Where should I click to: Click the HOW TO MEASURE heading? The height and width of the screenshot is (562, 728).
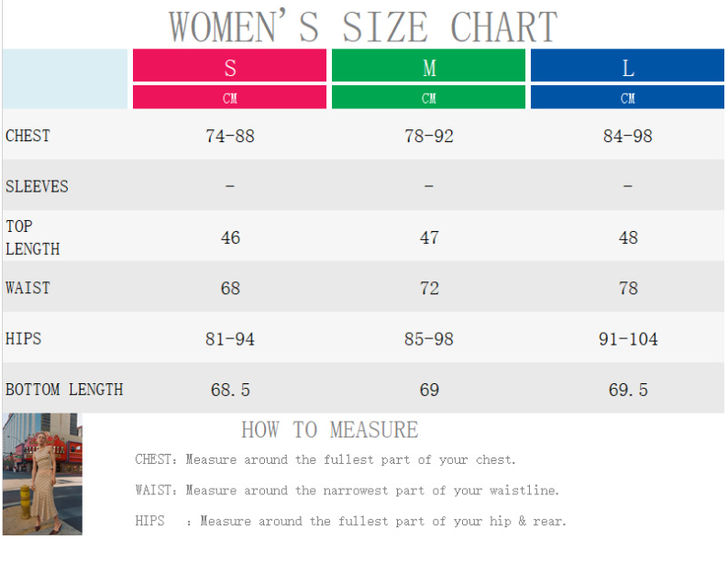point(329,430)
